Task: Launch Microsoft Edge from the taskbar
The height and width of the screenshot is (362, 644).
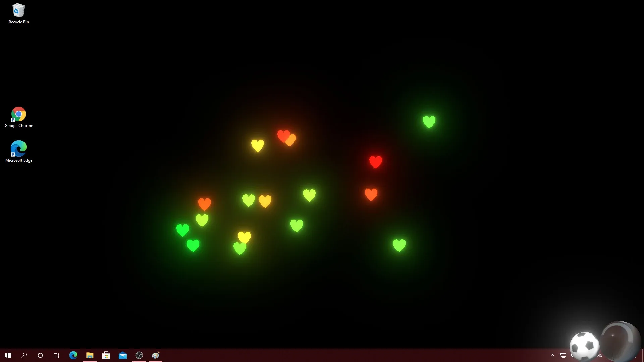Action: tap(73, 355)
